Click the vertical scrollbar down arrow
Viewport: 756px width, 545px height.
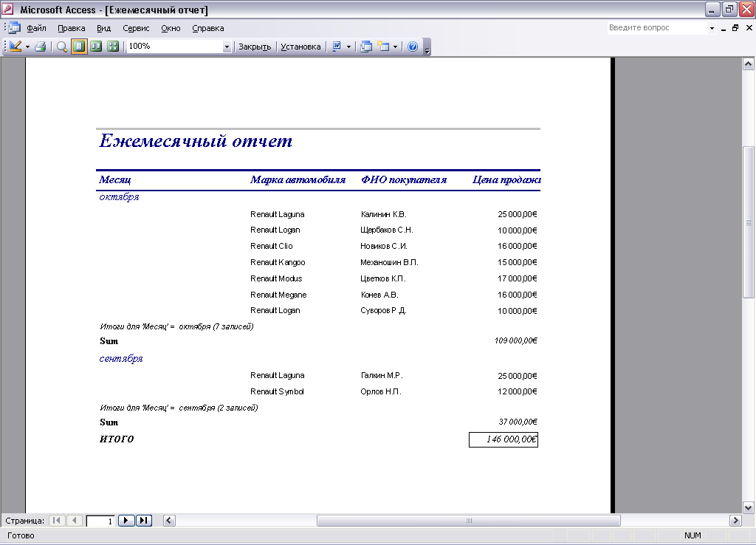tap(749, 507)
